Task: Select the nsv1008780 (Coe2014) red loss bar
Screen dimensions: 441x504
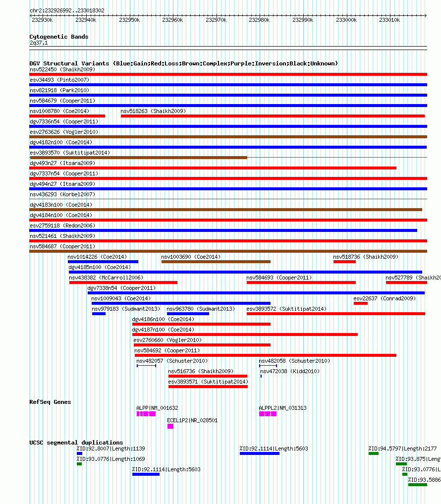Action: [67, 116]
